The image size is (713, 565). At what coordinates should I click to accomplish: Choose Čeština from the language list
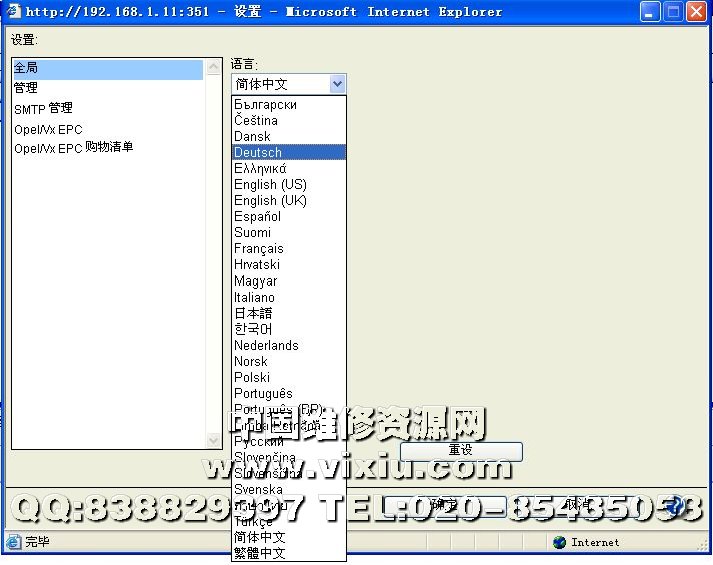[x=289, y=120]
